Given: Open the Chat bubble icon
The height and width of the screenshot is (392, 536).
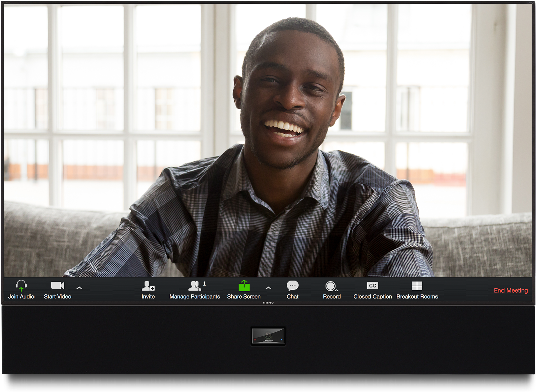Looking at the screenshot, I should click(x=292, y=286).
